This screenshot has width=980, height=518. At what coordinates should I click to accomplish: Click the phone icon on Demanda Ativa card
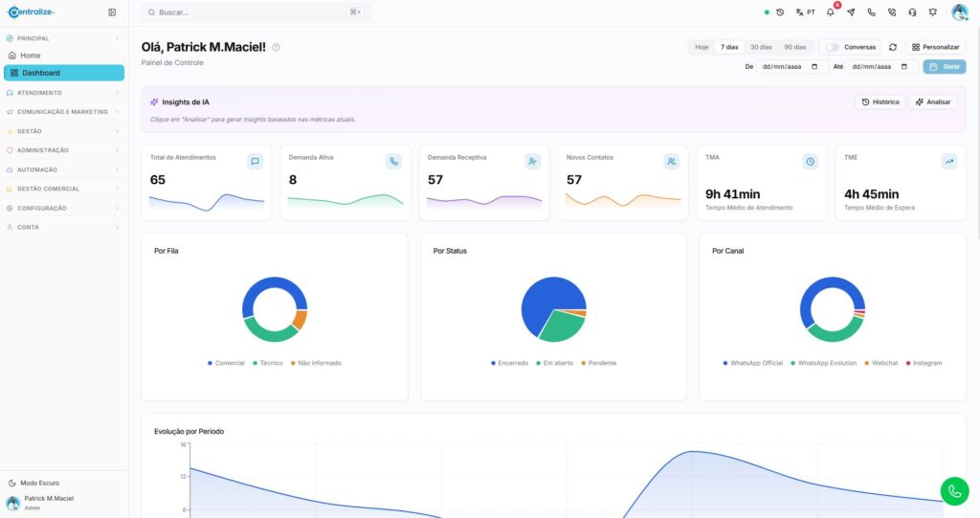click(393, 162)
